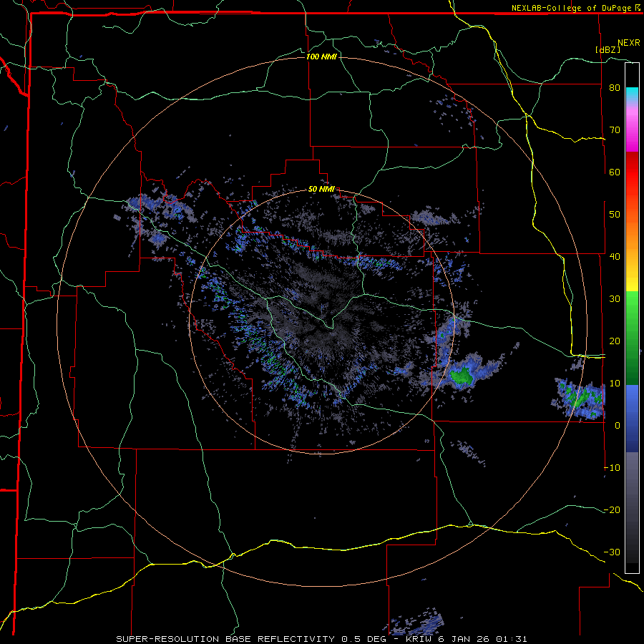Click the green band of the color bar
The width and height of the screenshot is (644, 644).
point(632,337)
